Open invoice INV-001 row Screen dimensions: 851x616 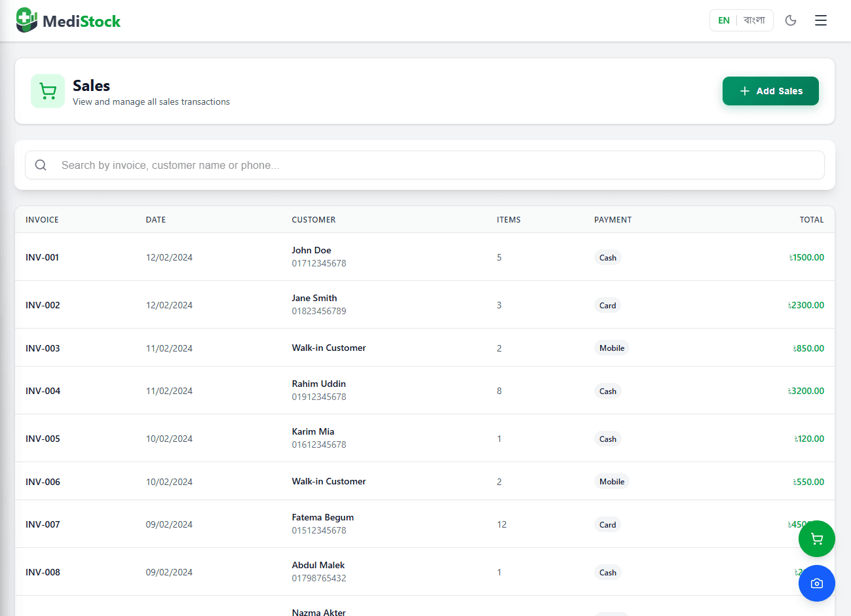pos(42,257)
